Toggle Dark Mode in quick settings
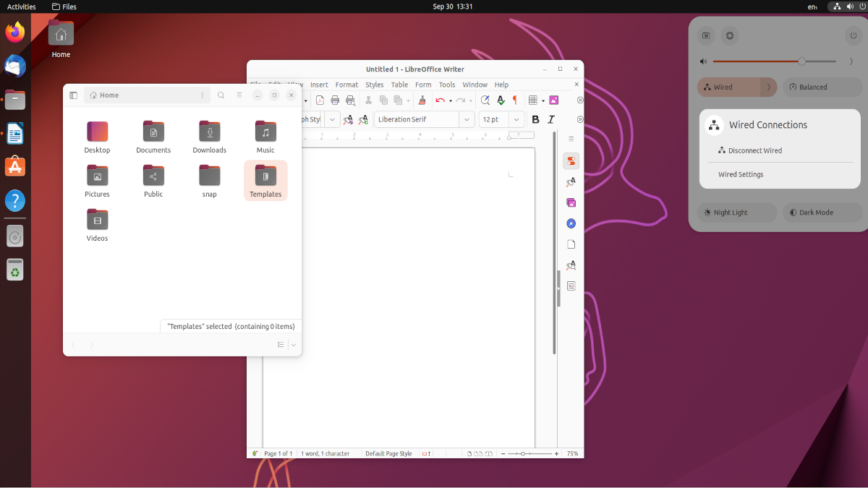The height and width of the screenshot is (488, 868). point(822,213)
